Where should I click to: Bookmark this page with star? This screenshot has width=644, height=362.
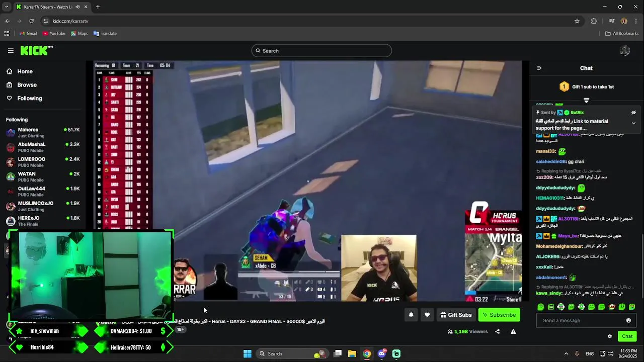point(577,21)
